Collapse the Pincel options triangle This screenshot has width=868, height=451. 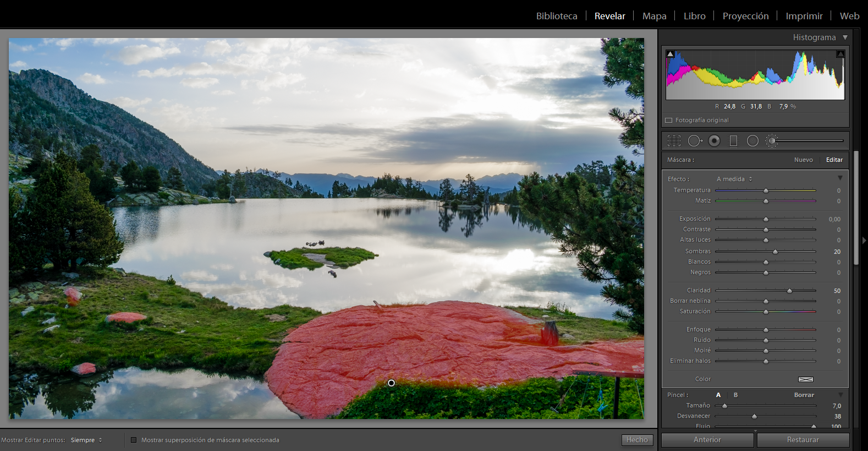(x=840, y=395)
